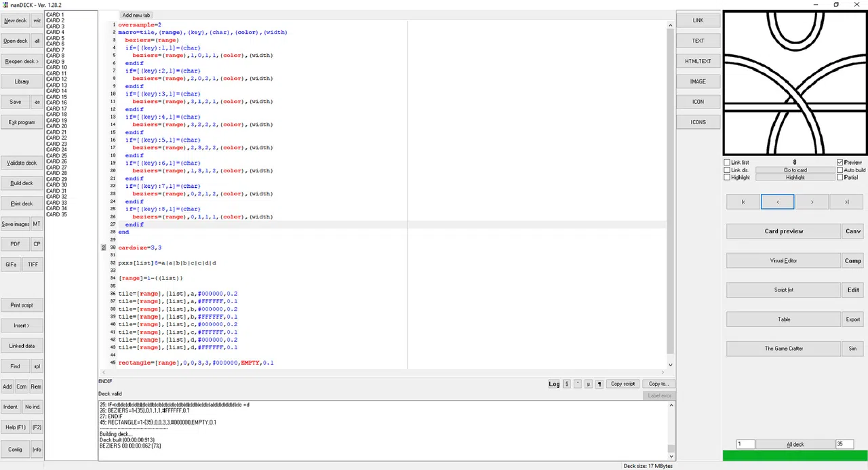Screen dimensions: 868x470
Task: Click the Rem comment button
Action: pos(36,387)
